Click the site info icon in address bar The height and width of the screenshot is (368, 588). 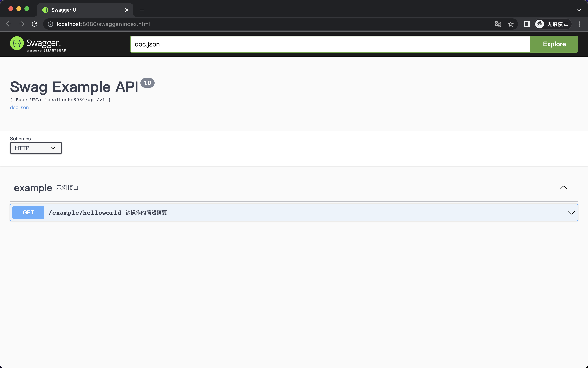tap(50, 24)
